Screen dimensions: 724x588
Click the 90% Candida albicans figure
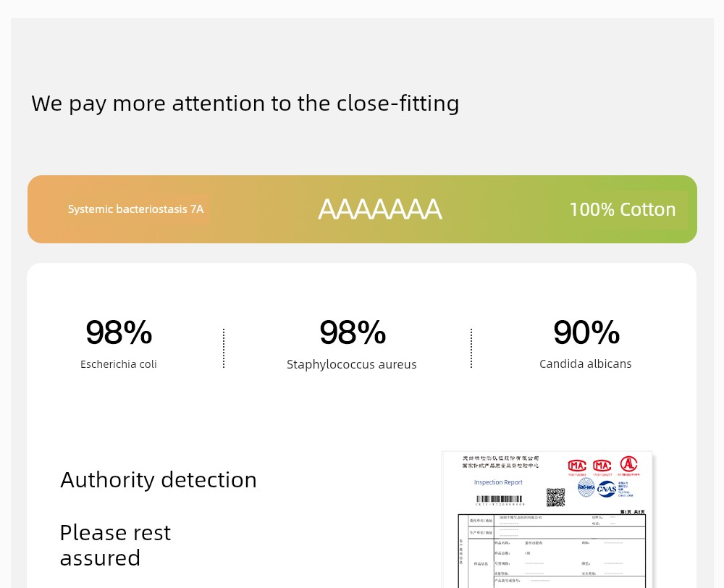(x=586, y=332)
